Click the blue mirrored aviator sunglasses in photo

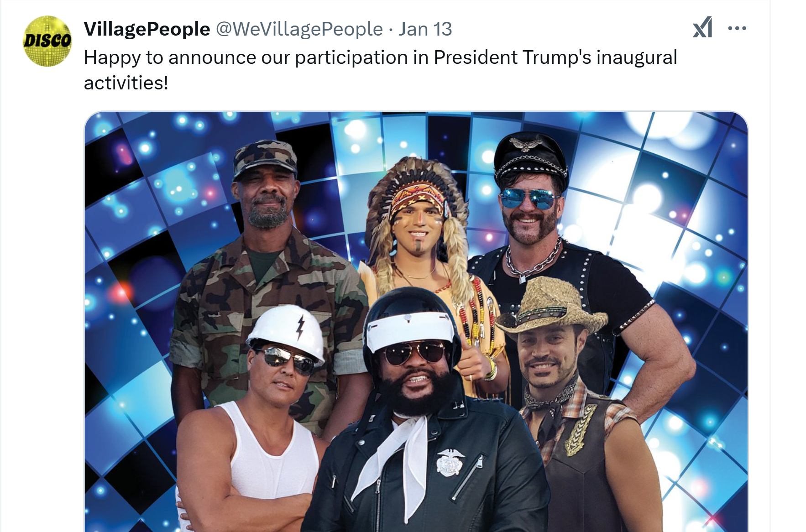tap(529, 199)
